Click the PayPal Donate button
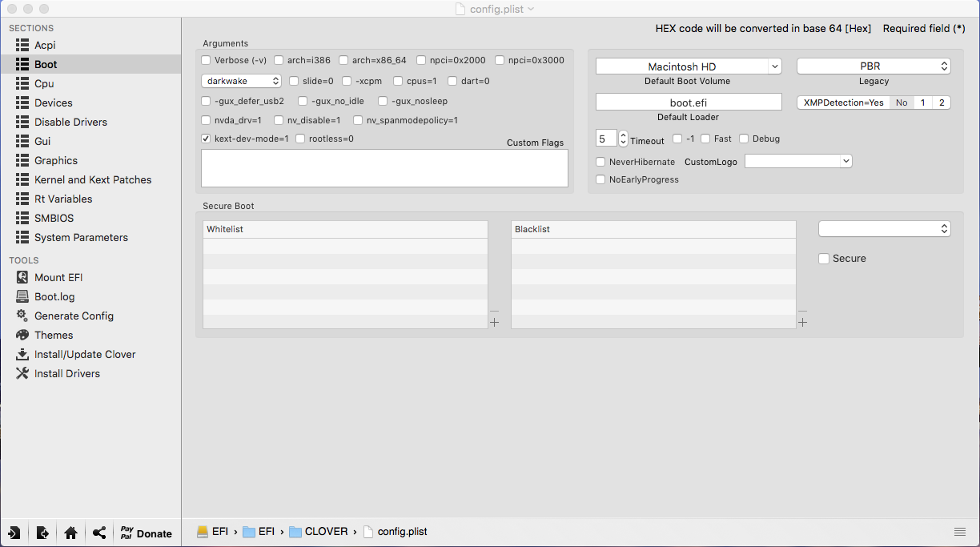Screen dimensions: 980x547 [x=146, y=533]
